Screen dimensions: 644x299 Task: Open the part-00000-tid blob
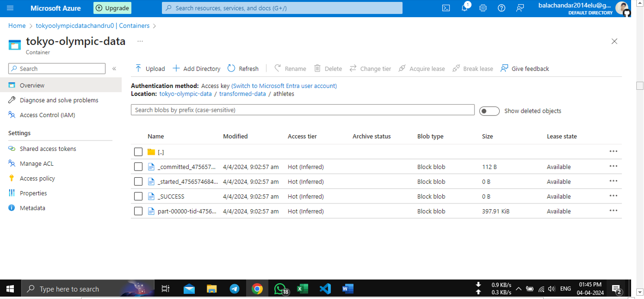point(186,212)
